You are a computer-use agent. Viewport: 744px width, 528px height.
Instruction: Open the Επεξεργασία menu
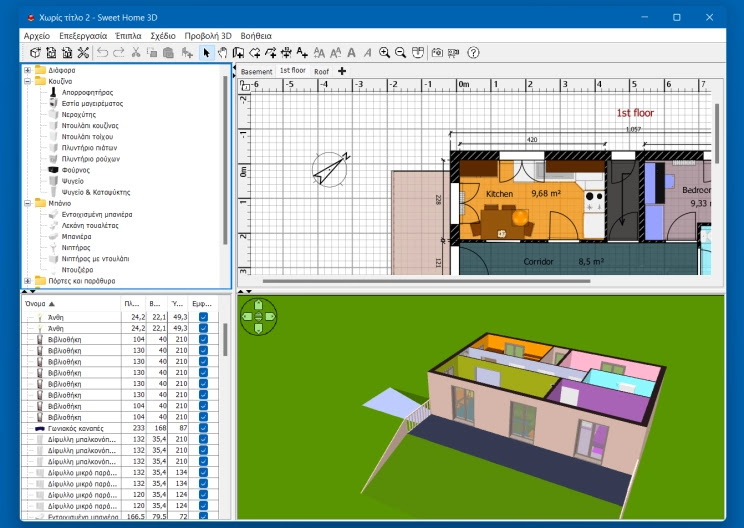click(x=83, y=36)
